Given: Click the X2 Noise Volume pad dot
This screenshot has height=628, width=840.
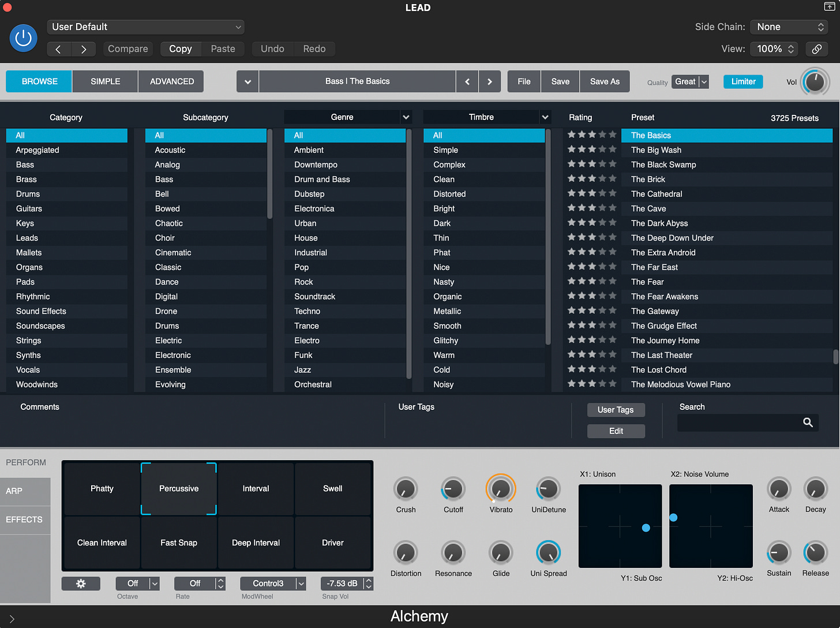Looking at the screenshot, I should [x=673, y=518].
